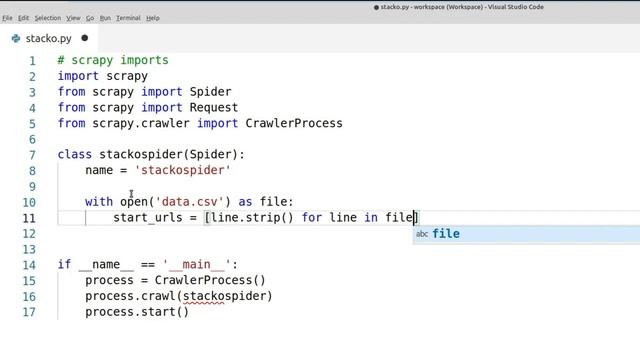Click 'line.strip()' on line 11
This screenshot has width=640, height=360.
pos(252,217)
